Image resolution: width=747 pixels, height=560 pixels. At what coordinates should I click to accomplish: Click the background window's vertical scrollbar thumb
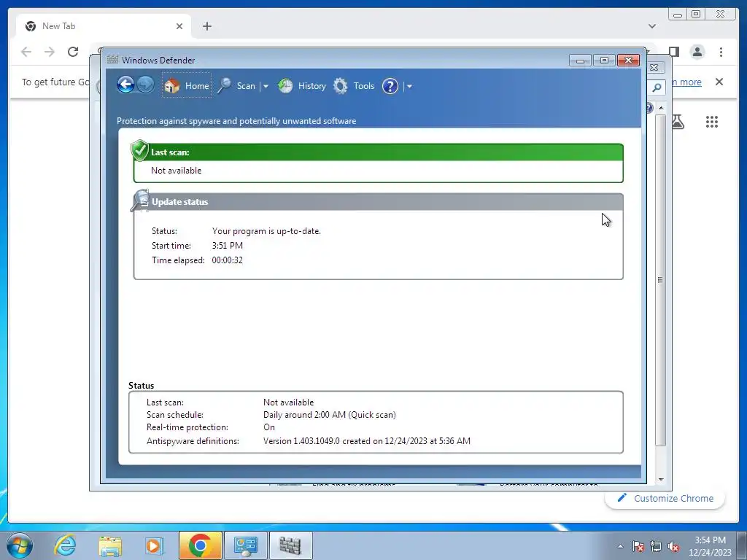click(x=660, y=279)
